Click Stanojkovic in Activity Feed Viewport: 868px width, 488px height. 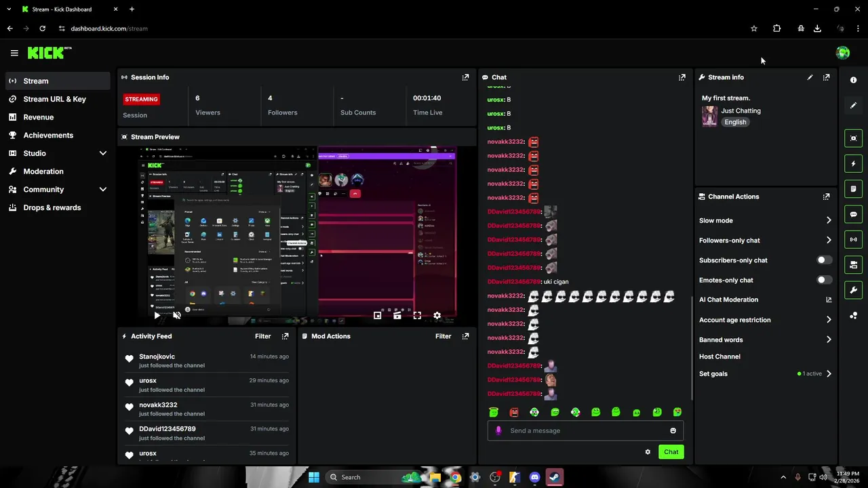[x=157, y=357]
